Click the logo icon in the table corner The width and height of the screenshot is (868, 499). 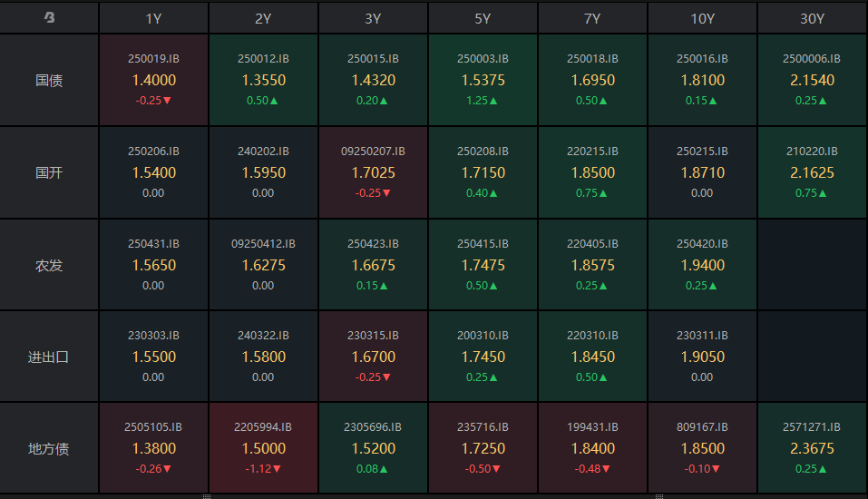click(49, 17)
